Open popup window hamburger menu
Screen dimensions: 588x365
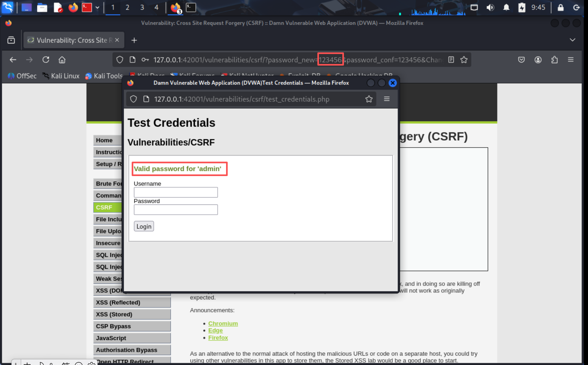387,99
